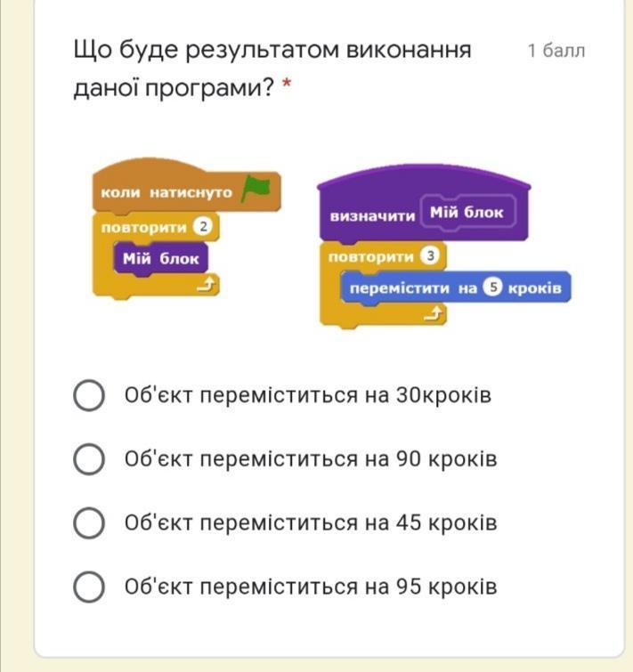
Task: Click the green flag icon
Action: pyautogui.click(x=257, y=189)
